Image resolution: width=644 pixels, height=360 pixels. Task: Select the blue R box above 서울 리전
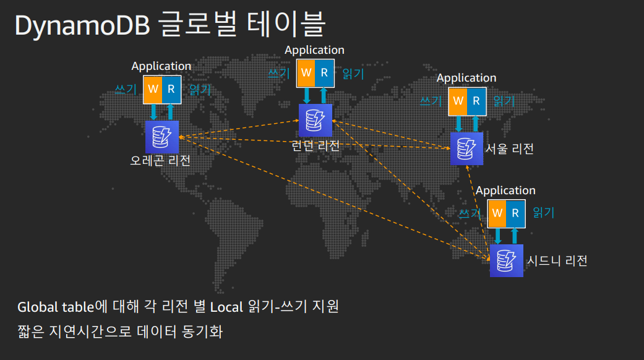pyautogui.click(x=476, y=101)
